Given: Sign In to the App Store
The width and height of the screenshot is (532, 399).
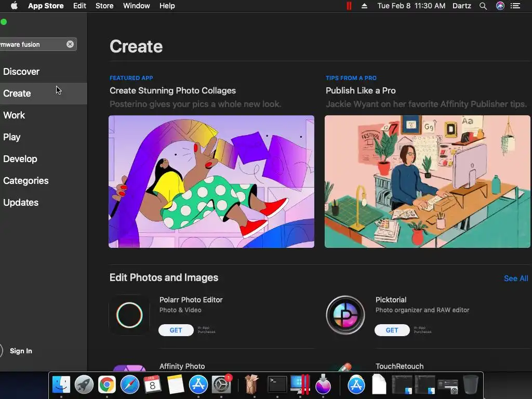Looking at the screenshot, I should click(x=21, y=351).
